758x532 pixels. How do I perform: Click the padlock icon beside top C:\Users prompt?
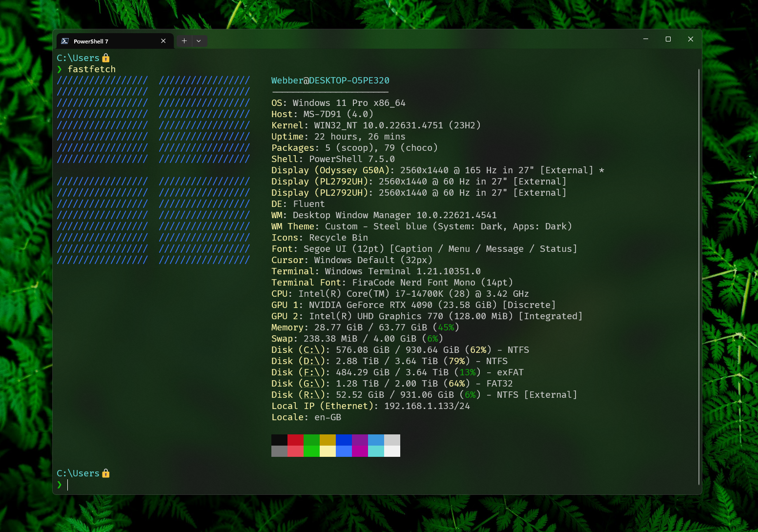click(x=106, y=58)
